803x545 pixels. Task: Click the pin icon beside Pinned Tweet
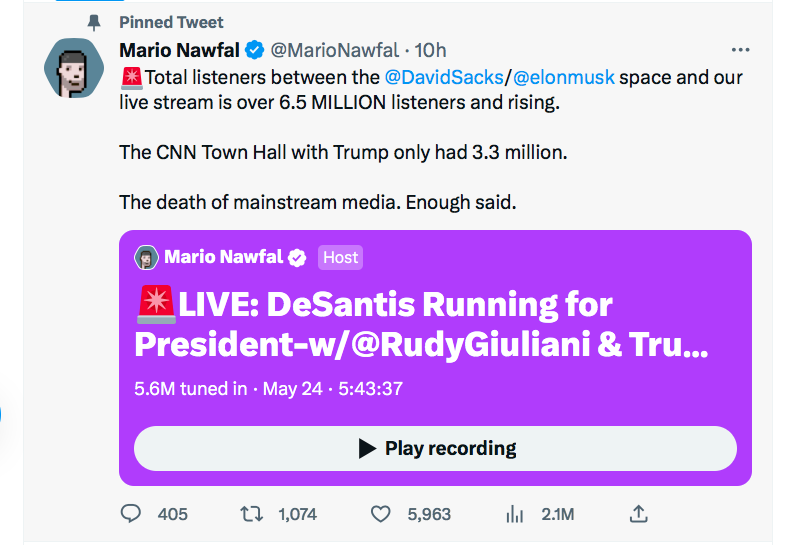[94, 22]
